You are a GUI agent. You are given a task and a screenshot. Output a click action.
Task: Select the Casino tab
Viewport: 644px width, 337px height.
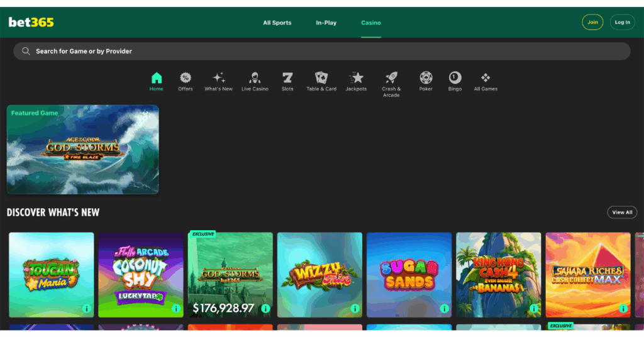click(x=371, y=23)
